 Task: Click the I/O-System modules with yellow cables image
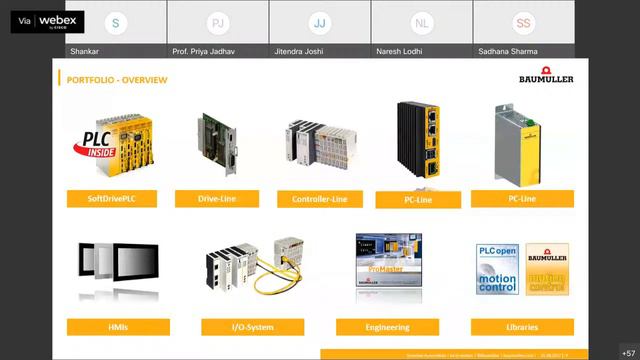click(x=255, y=265)
